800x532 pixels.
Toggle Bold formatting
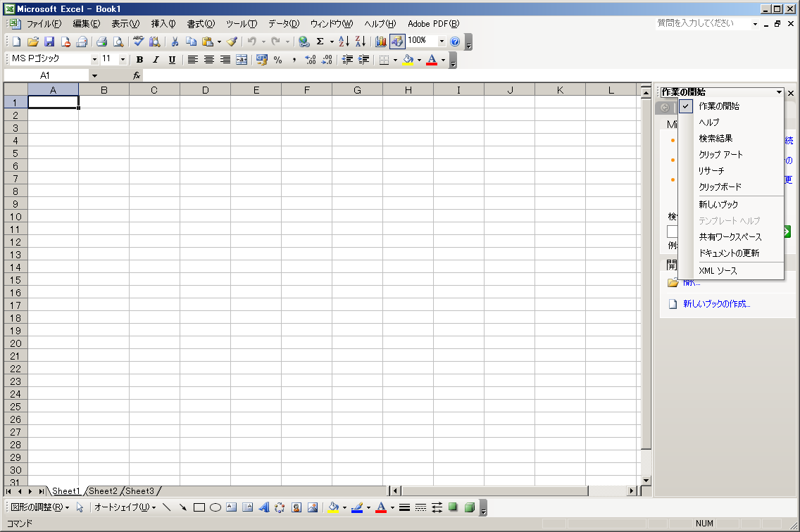[x=139, y=60]
